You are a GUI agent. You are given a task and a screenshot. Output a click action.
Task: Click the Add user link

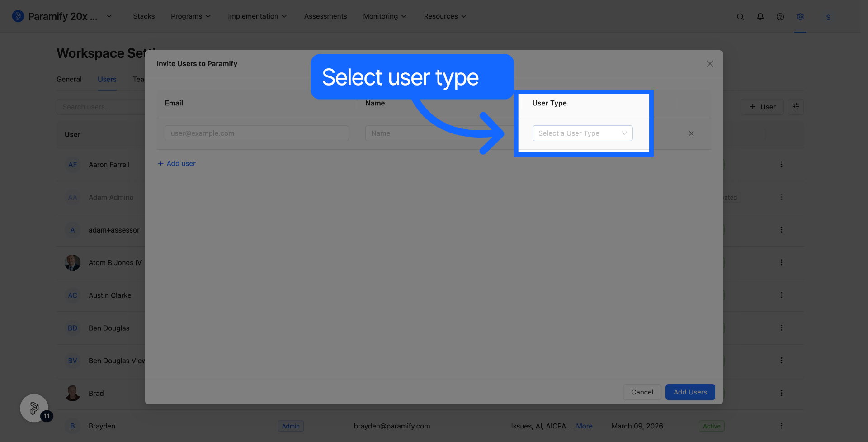click(x=177, y=163)
